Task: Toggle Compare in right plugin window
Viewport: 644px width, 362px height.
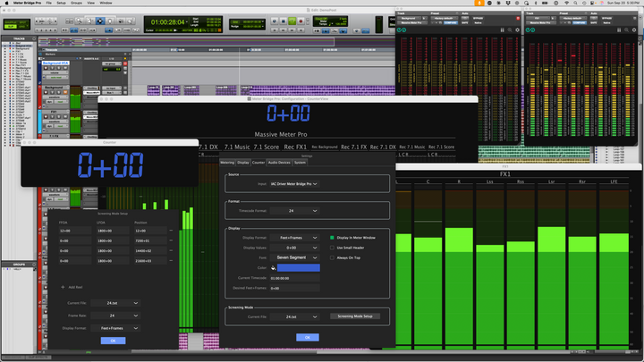Action: (x=580, y=23)
